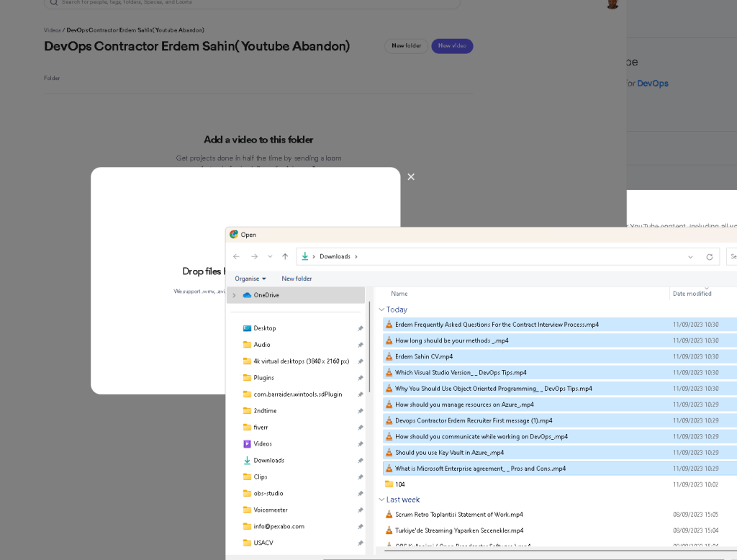737x560 pixels.
Task: Click the Loom search field
Action: pyautogui.click(x=252, y=3)
